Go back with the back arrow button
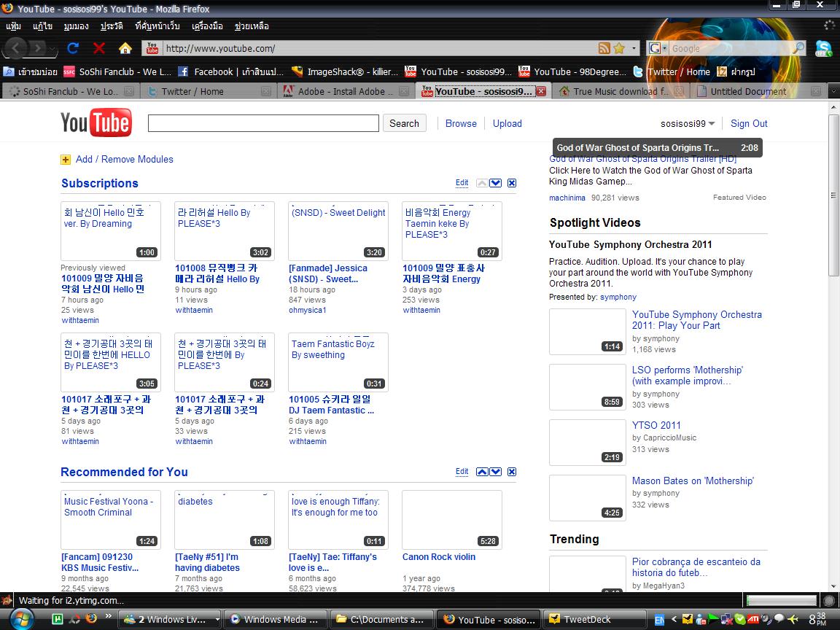This screenshot has width=840, height=630. point(15,48)
